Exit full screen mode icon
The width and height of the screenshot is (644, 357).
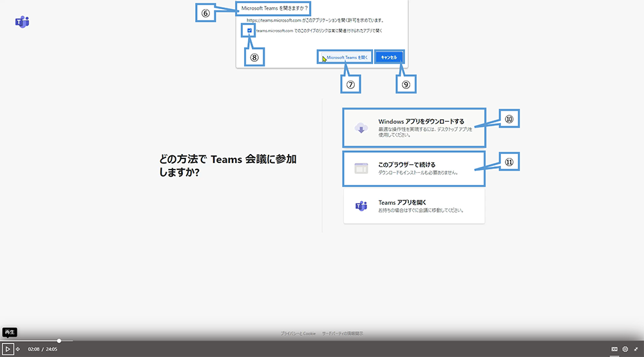(x=636, y=349)
